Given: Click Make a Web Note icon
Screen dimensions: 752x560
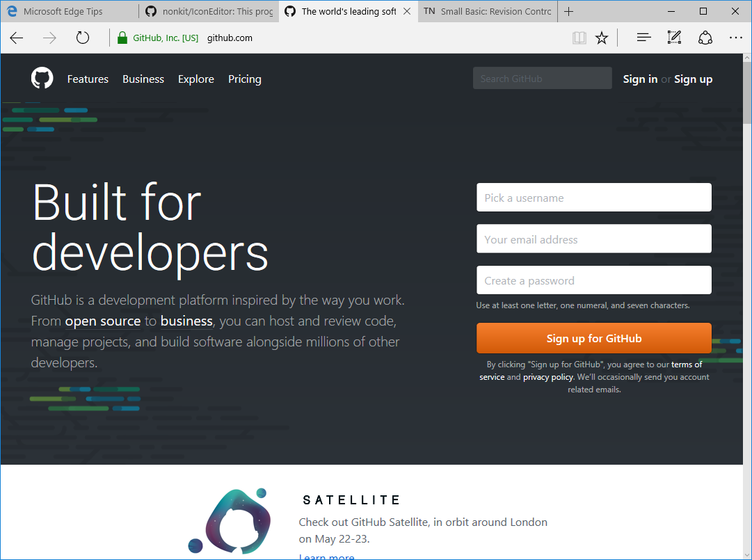Looking at the screenshot, I should [x=674, y=38].
